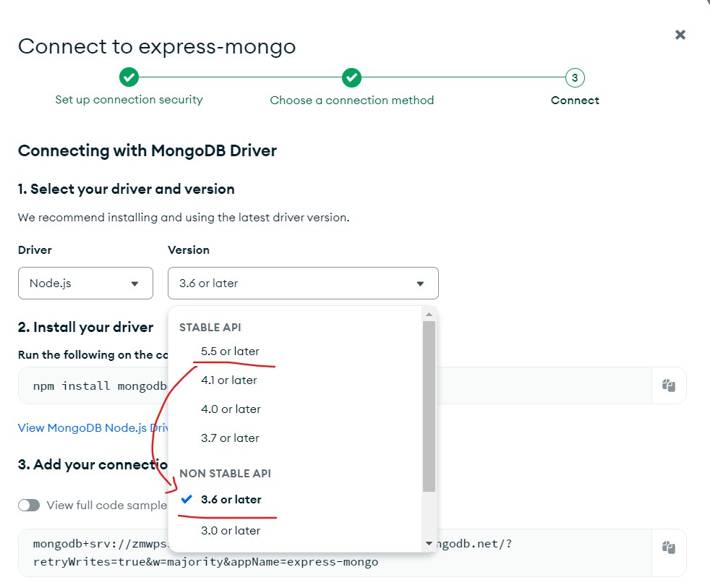710x588 pixels.
Task: Open the Node.js driver dropdown
Action: (85, 283)
